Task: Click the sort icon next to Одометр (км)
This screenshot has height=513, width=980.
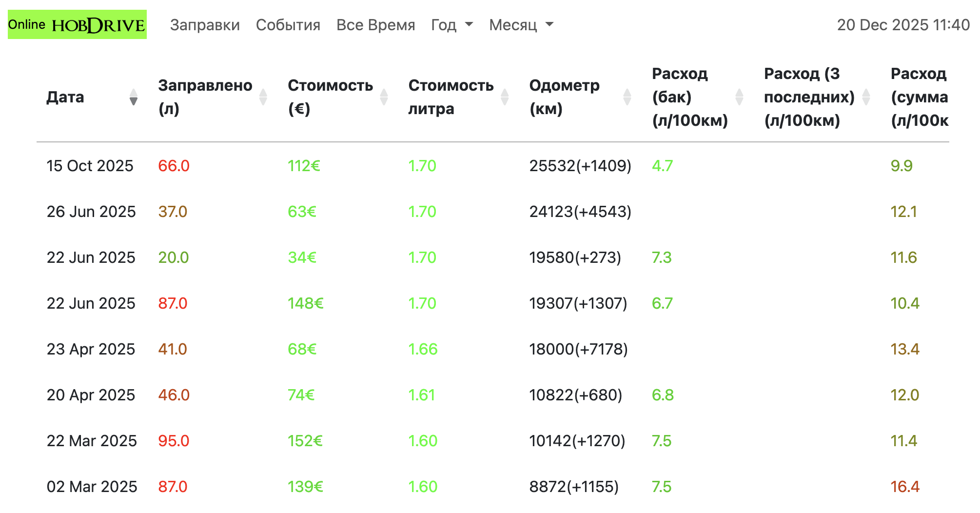Action: [628, 98]
